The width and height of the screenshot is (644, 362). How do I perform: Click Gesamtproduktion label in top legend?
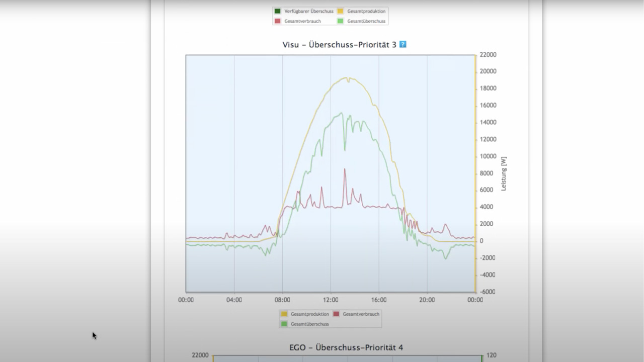(366, 11)
